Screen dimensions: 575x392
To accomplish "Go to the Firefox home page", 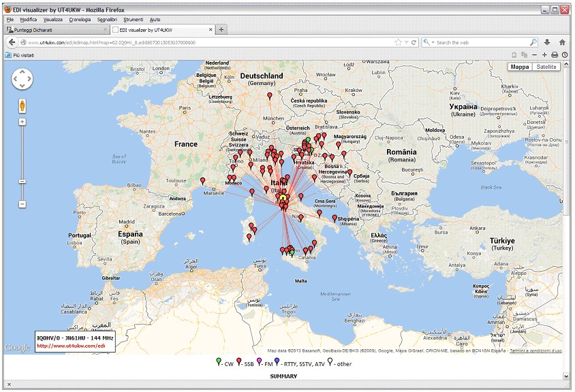I will pos(562,42).
